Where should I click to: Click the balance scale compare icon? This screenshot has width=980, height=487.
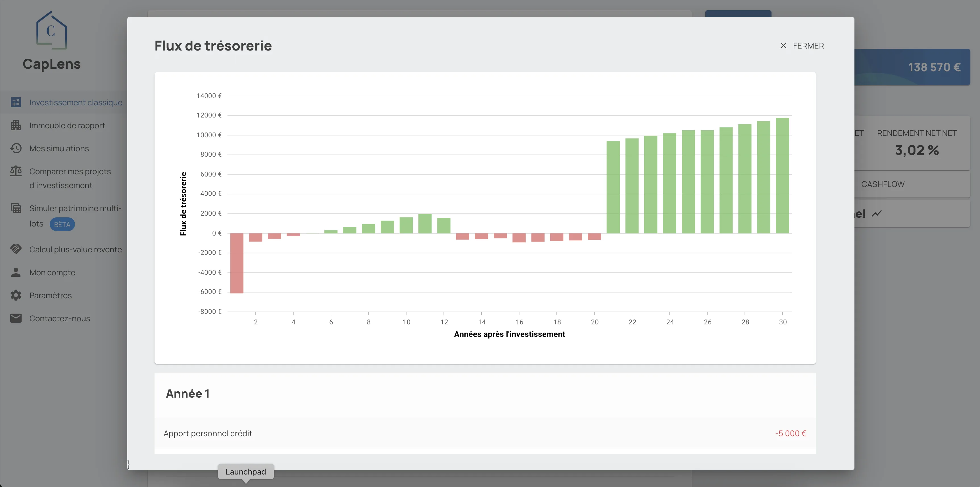click(x=16, y=171)
